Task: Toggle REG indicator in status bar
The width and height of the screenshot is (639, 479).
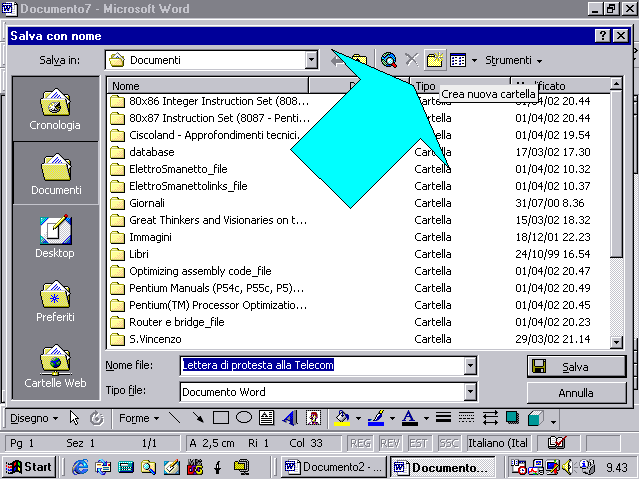Action: (360, 443)
